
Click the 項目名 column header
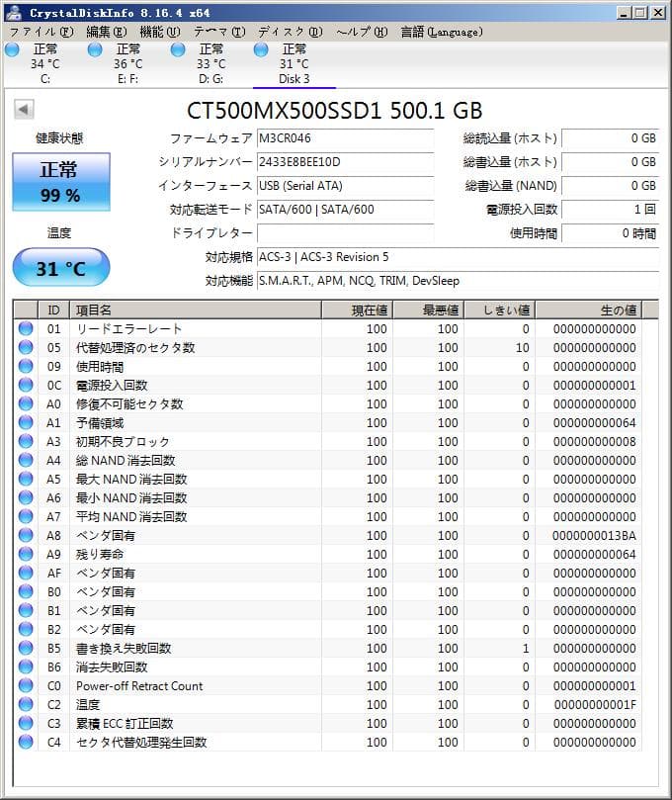(x=196, y=310)
